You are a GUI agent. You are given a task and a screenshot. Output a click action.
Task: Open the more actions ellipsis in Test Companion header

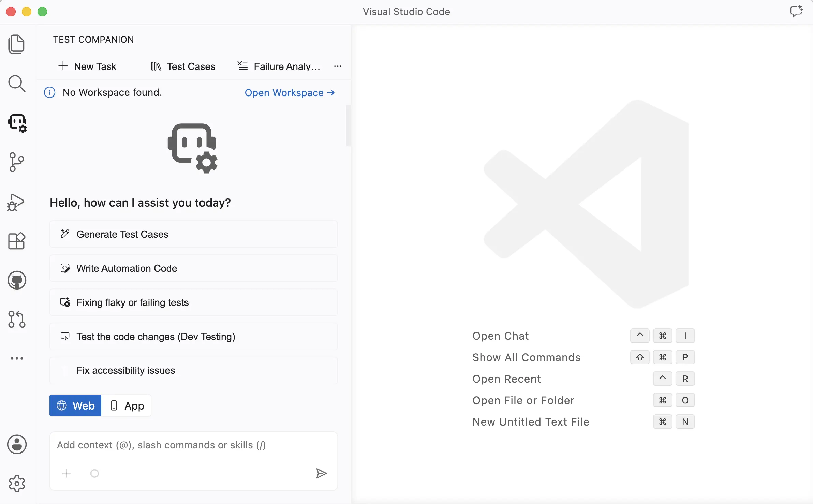(338, 66)
